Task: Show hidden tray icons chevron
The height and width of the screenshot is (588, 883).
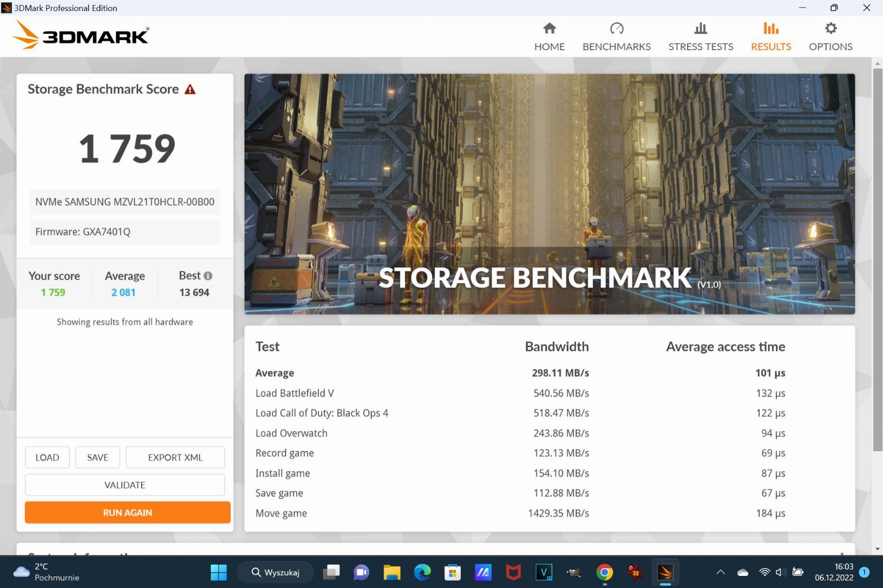Action: pos(721,573)
